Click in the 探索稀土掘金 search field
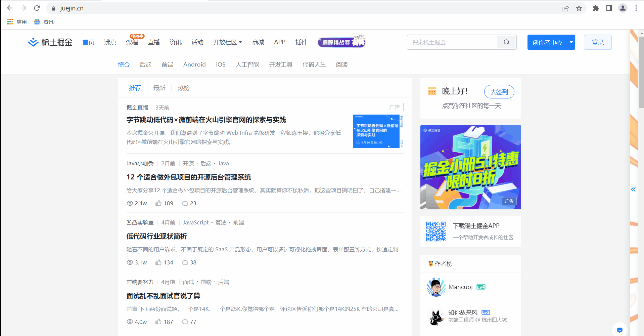This screenshot has width=644, height=336. 452,42
